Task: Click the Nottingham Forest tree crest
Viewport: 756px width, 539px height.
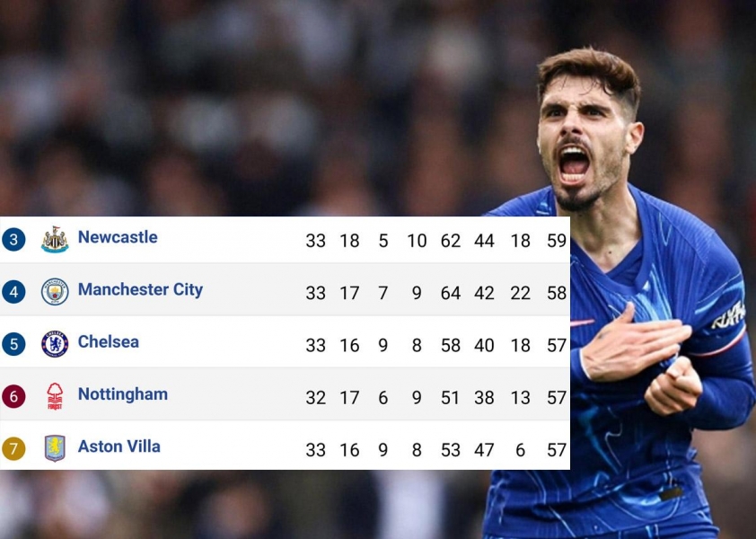Action: click(x=55, y=396)
